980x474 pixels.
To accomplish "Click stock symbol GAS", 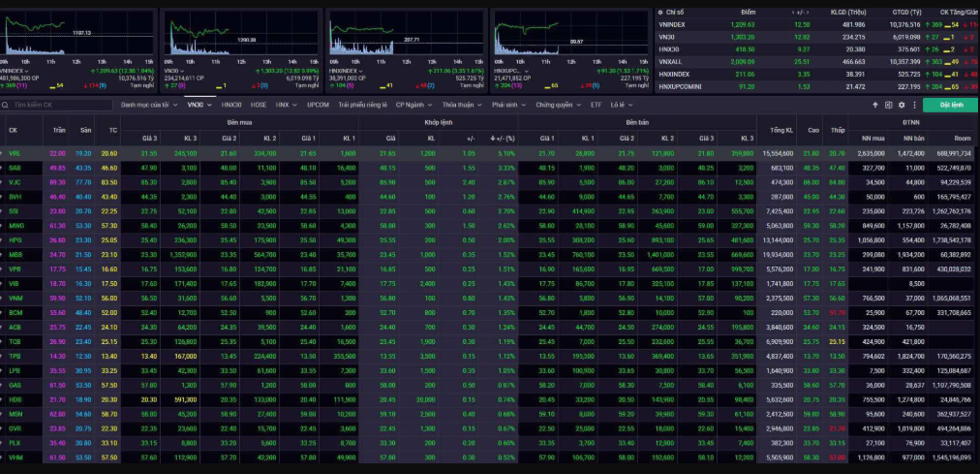I will [x=15, y=385].
